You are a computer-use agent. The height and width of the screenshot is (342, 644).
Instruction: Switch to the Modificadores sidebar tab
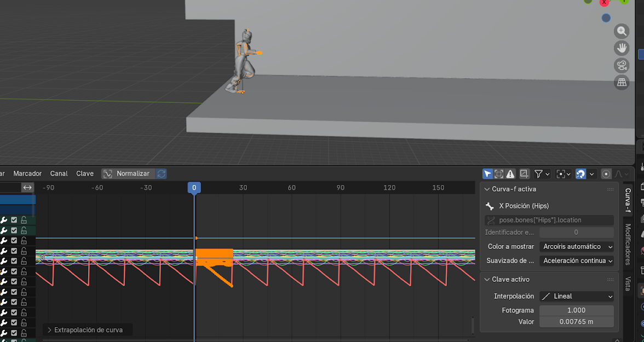(x=628, y=244)
